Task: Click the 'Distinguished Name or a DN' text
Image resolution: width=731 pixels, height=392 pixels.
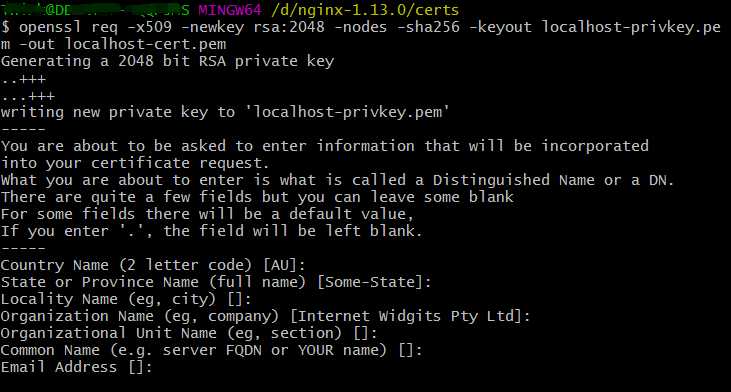Action: point(550,180)
